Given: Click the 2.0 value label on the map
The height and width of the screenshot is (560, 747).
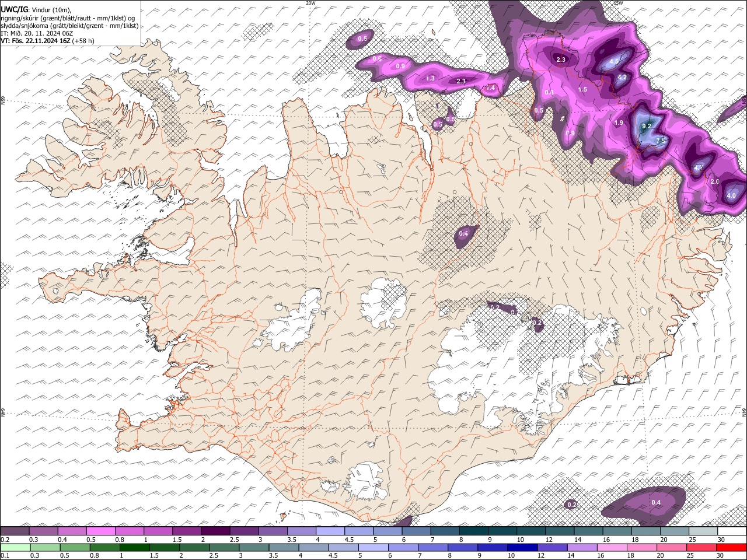Looking at the screenshot, I should pos(715,182).
